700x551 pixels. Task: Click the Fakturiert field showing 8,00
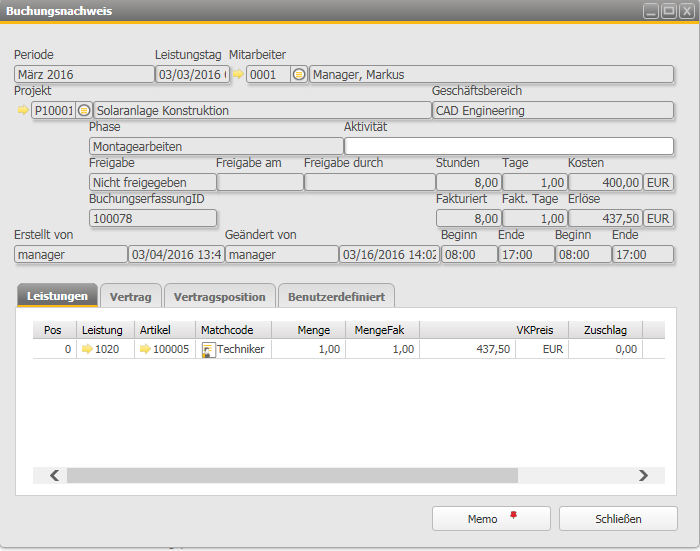click(x=469, y=218)
